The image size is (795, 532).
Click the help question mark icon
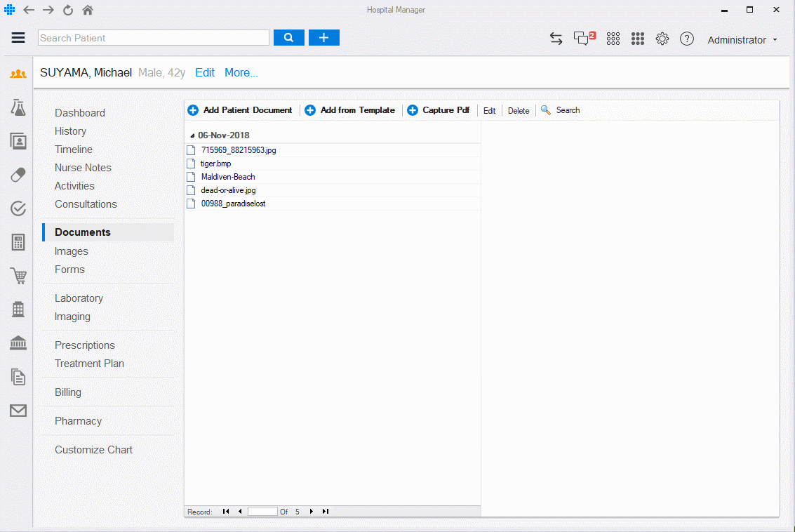[687, 39]
